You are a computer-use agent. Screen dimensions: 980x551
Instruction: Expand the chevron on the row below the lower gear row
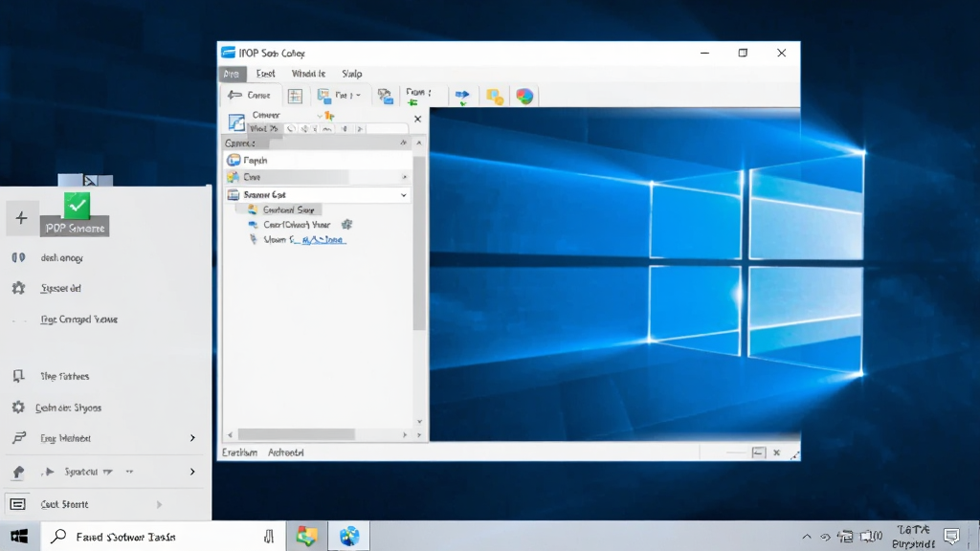pyautogui.click(x=192, y=438)
